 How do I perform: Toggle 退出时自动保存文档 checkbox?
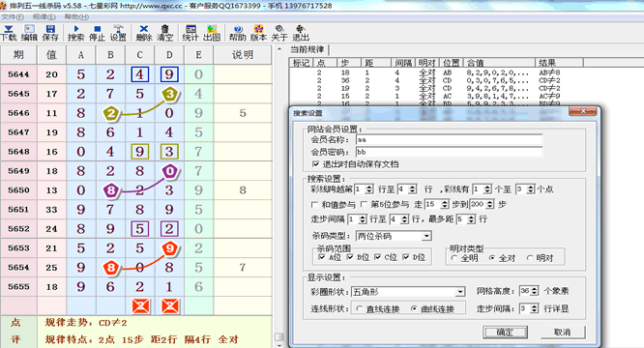[x=316, y=164]
